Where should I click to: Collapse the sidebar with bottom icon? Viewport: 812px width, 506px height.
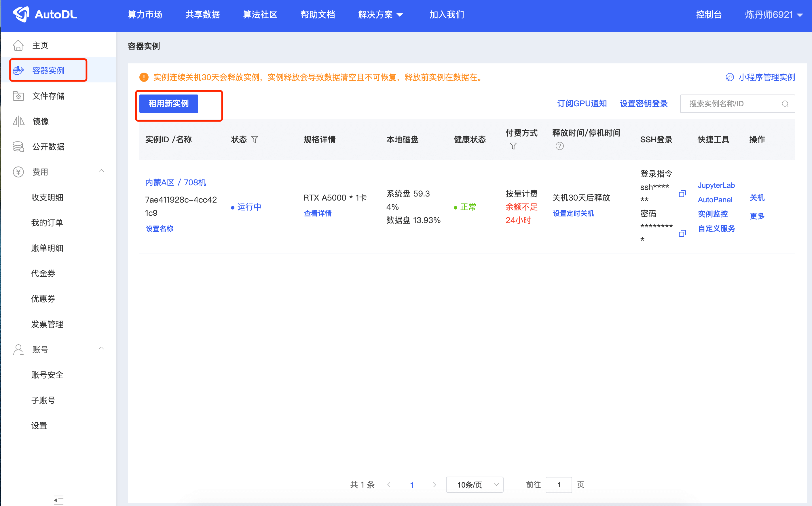(x=58, y=500)
